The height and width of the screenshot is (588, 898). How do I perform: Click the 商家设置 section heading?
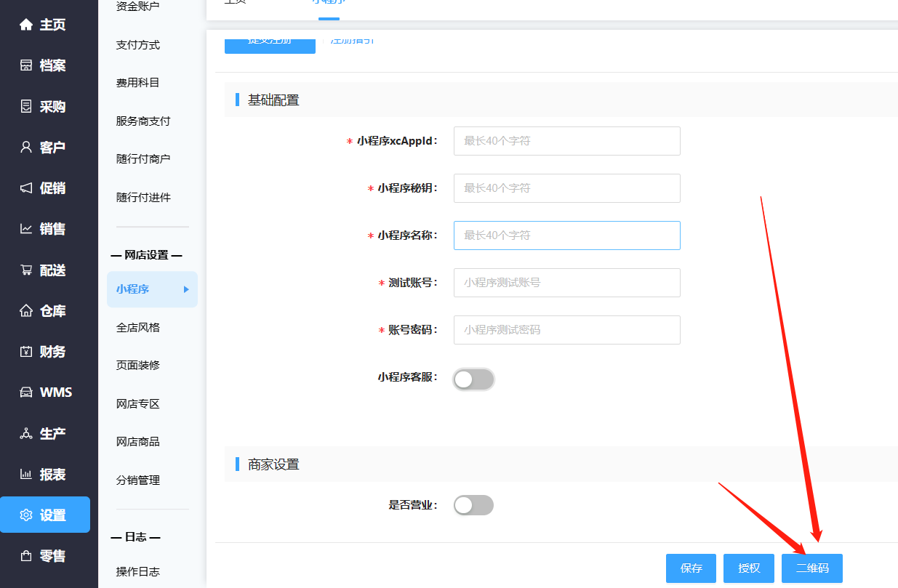tap(273, 464)
